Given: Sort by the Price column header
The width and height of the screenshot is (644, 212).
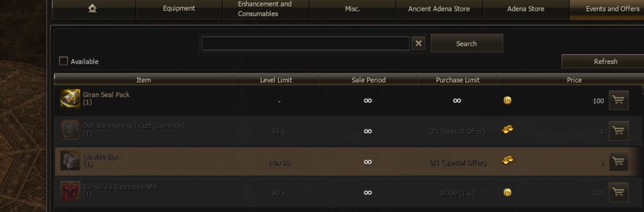Looking at the screenshot, I should 574,80.
